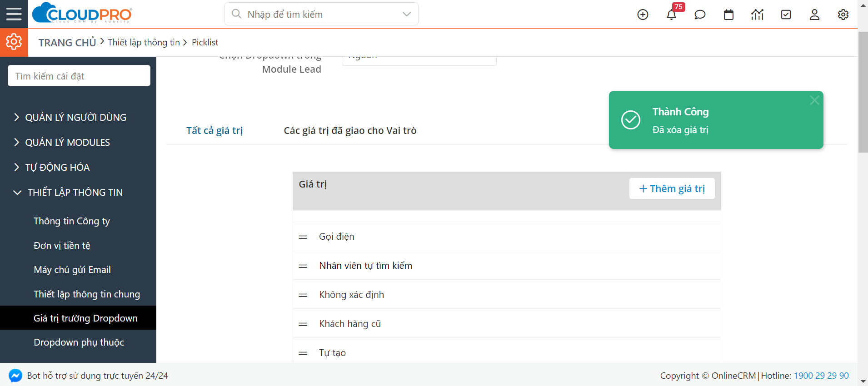Collapse THIẾT LẬP THÔNG TIN section
The image size is (868, 386).
click(x=68, y=192)
